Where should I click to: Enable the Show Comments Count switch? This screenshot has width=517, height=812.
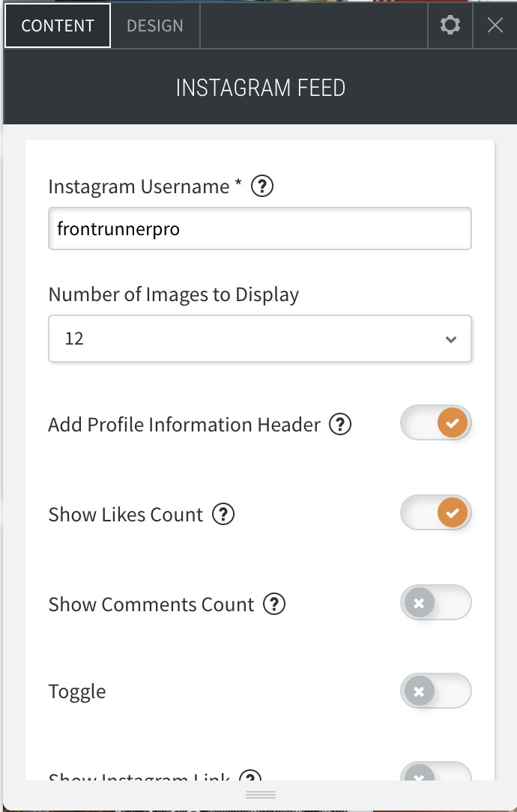[x=435, y=602]
